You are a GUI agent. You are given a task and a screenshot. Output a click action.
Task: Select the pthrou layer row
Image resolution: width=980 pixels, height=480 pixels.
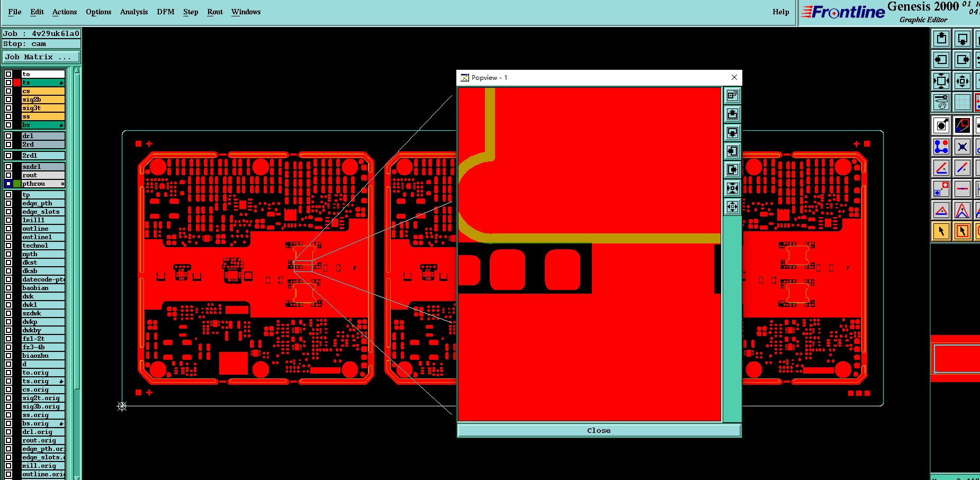coord(43,184)
